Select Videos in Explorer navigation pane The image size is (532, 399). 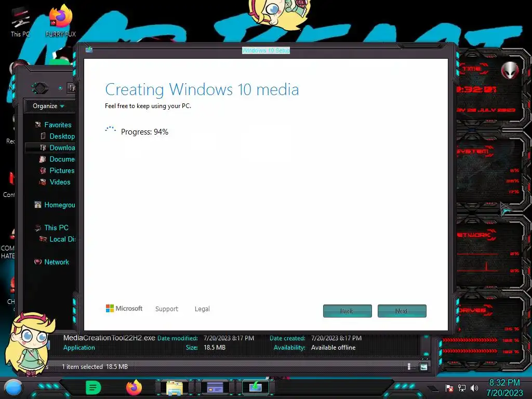coord(60,182)
